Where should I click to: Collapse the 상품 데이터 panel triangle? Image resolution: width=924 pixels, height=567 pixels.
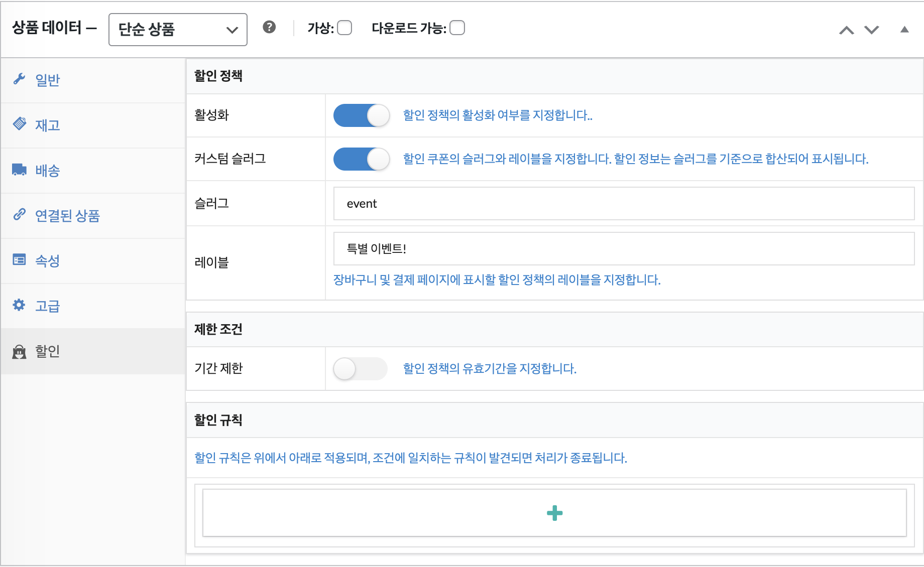904,30
